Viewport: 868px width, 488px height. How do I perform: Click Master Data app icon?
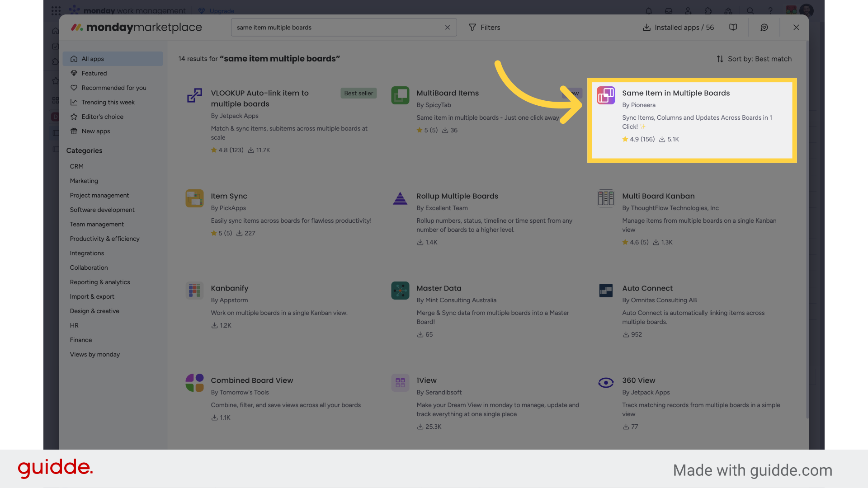click(x=400, y=291)
